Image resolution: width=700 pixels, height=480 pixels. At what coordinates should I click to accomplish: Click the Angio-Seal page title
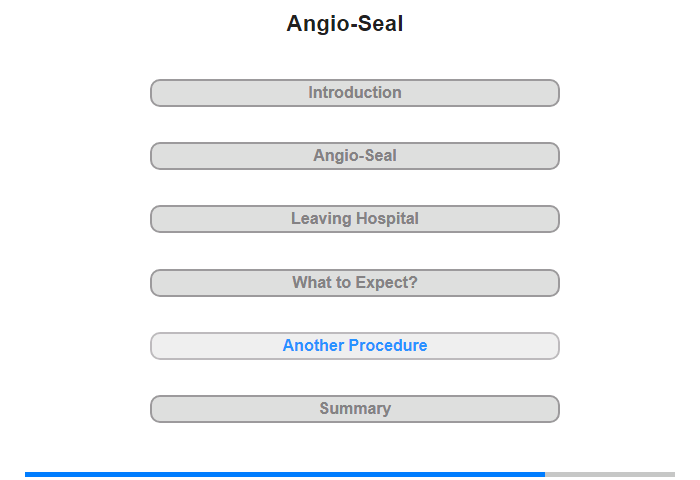(x=345, y=24)
